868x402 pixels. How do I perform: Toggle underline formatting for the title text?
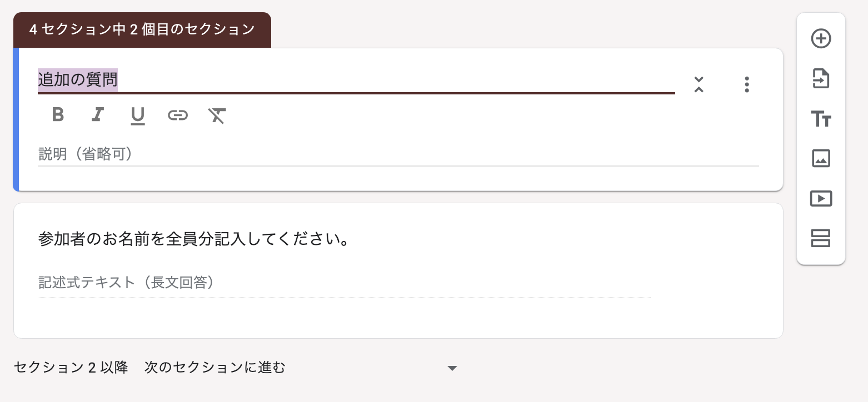click(137, 115)
